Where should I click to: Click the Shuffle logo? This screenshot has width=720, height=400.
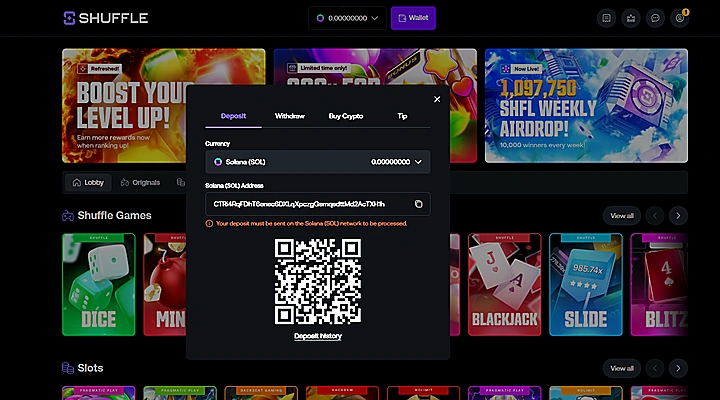click(x=106, y=18)
